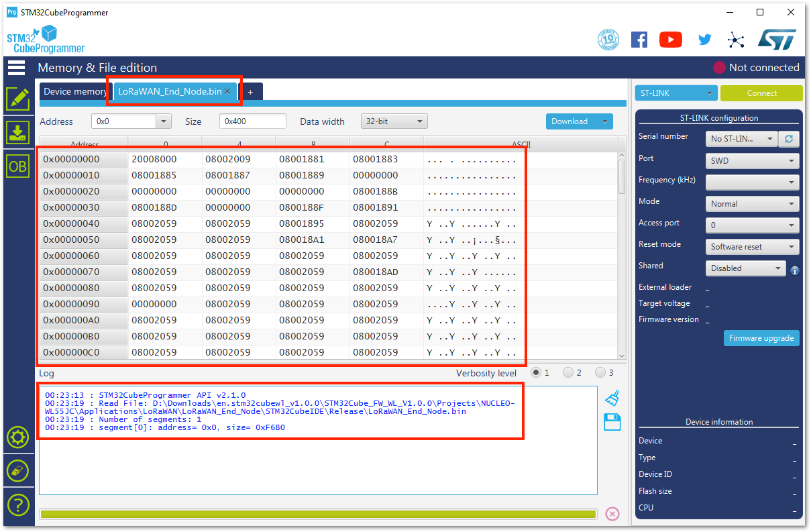Open the settings gear icon in sidebar
The width and height of the screenshot is (811, 532).
(17, 437)
